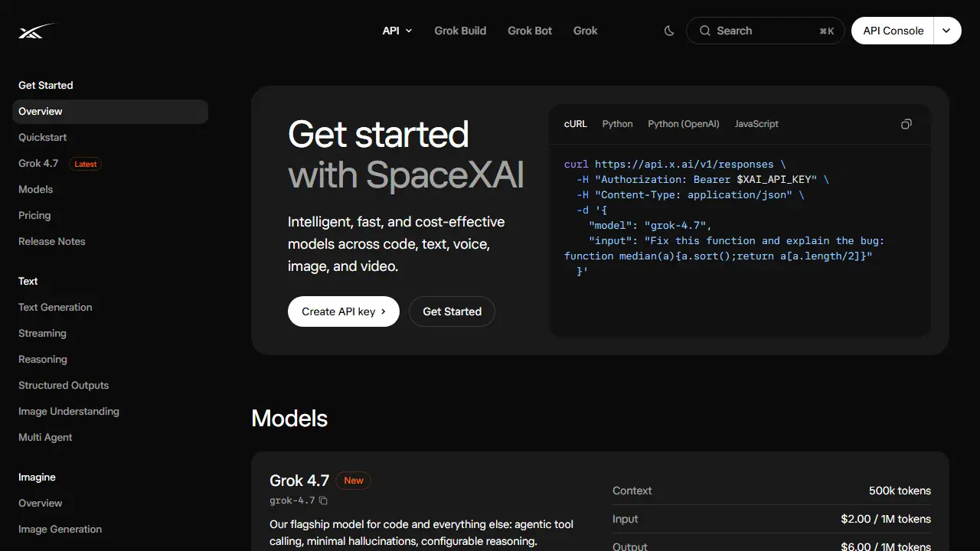The width and height of the screenshot is (980, 551).
Task: Click the "Imagine" sidebar section heading
Action: point(37,478)
